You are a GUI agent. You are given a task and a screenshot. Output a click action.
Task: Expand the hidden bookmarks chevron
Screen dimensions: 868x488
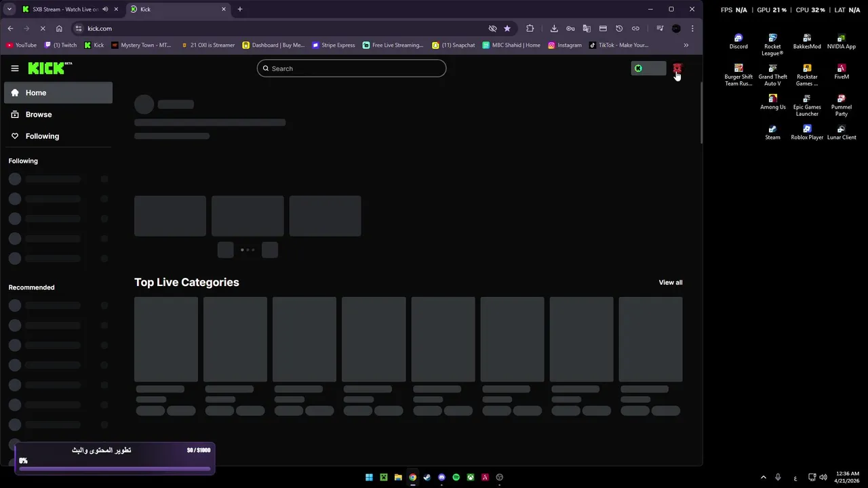686,45
